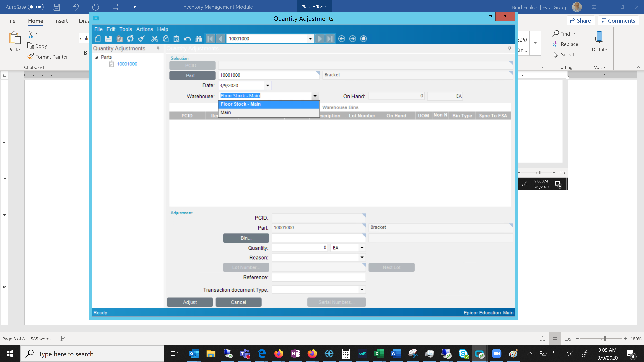Click the Copy pages icon in Epicor toolbar
644x362 pixels.
[x=166, y=39]
